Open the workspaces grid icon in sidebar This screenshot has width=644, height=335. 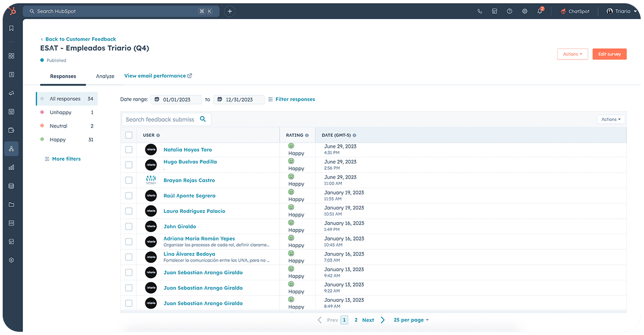point(12,56)
